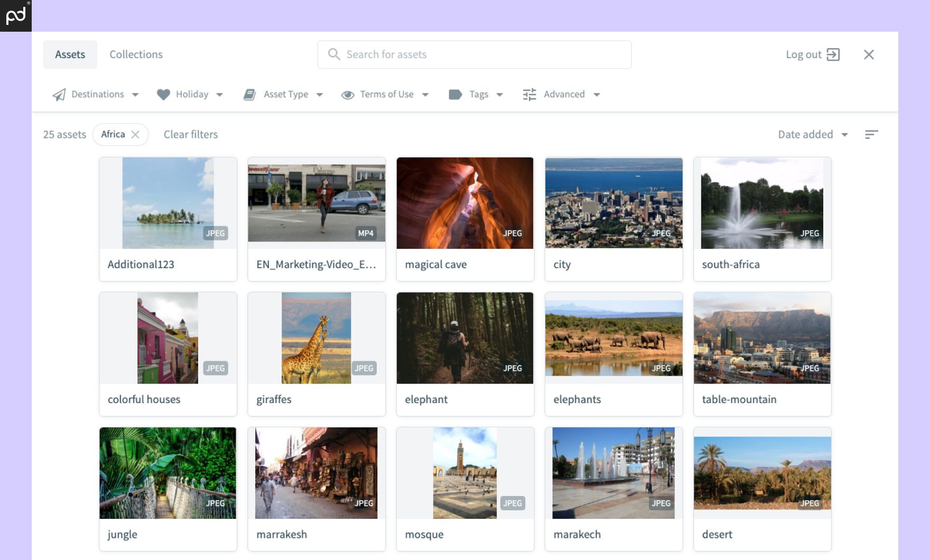This screenshot has height=560, width=930.
Task: Open the giraffes image thumbnail
Action: click(316, 338)
